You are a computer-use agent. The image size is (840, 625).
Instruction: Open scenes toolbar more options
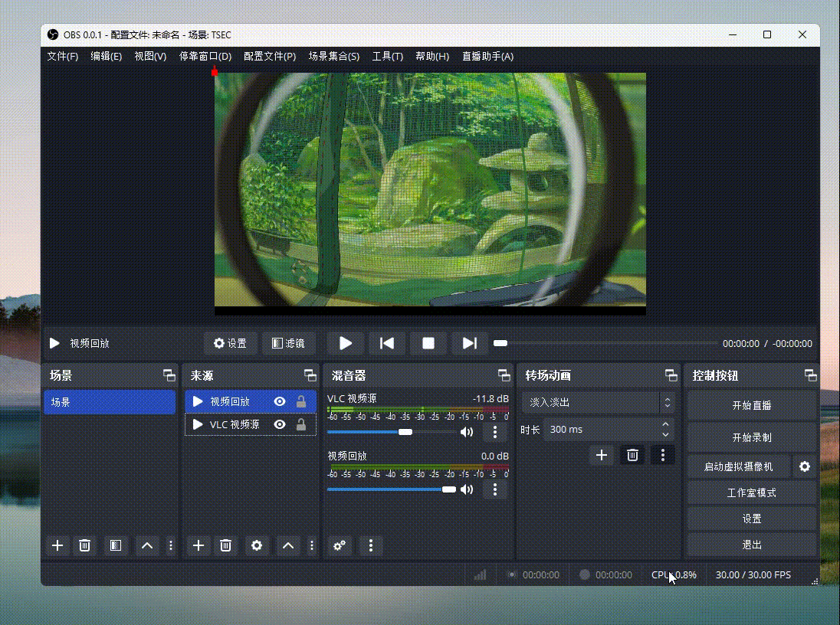171,546
